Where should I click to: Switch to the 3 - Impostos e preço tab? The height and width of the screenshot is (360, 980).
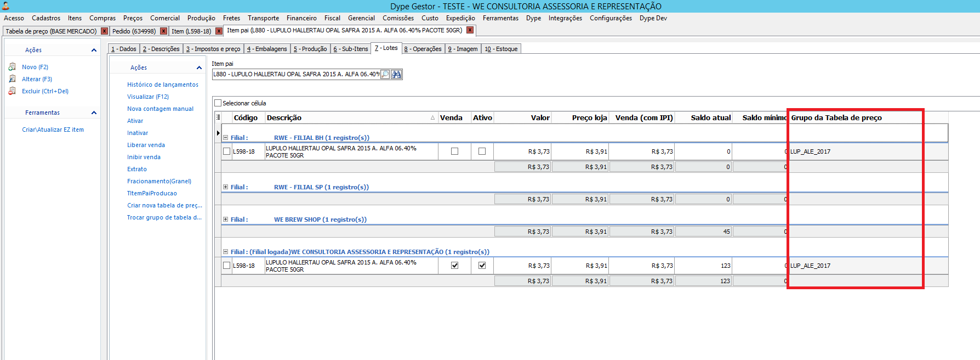(x=213, y=49)
